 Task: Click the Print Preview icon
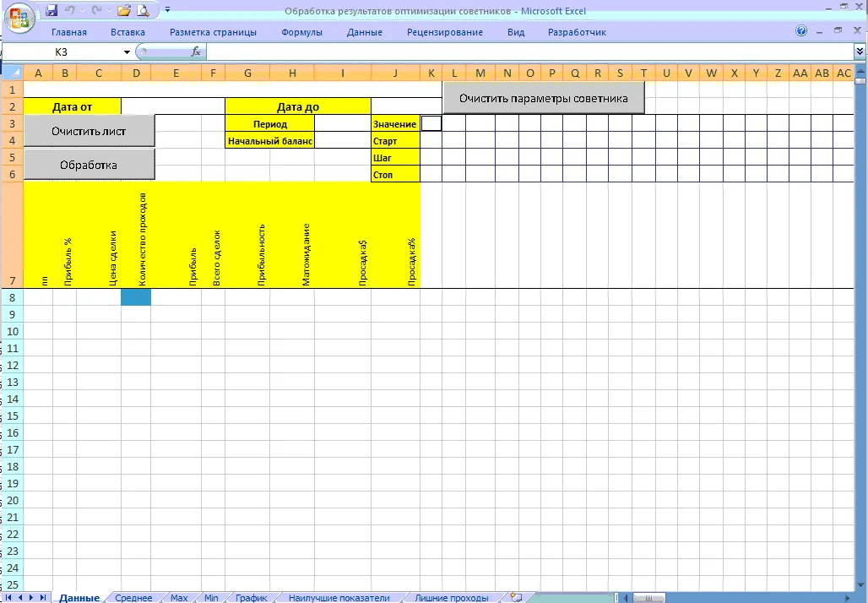(x=143, y=11)
